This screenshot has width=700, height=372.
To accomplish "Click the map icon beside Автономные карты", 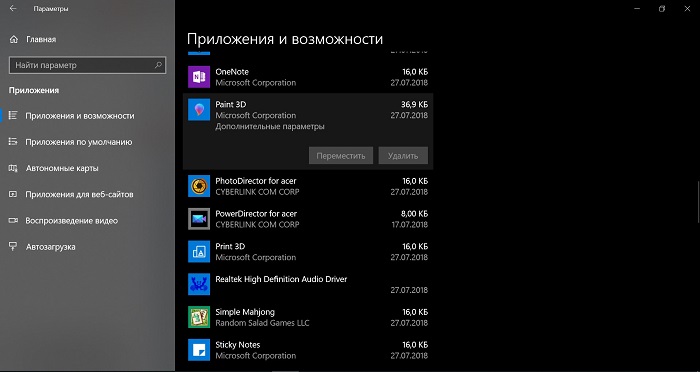I will point(13,168).
